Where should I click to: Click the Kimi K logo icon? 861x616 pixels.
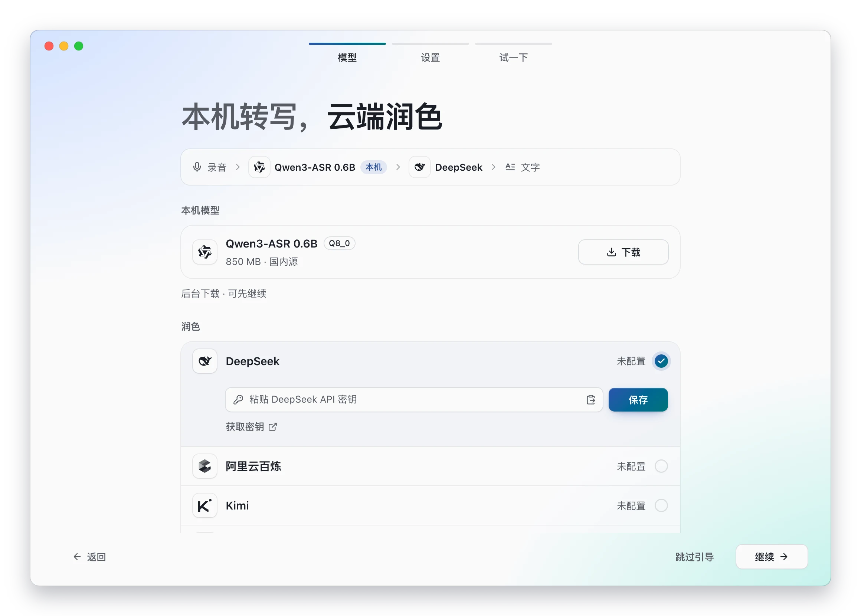point(205,506)
